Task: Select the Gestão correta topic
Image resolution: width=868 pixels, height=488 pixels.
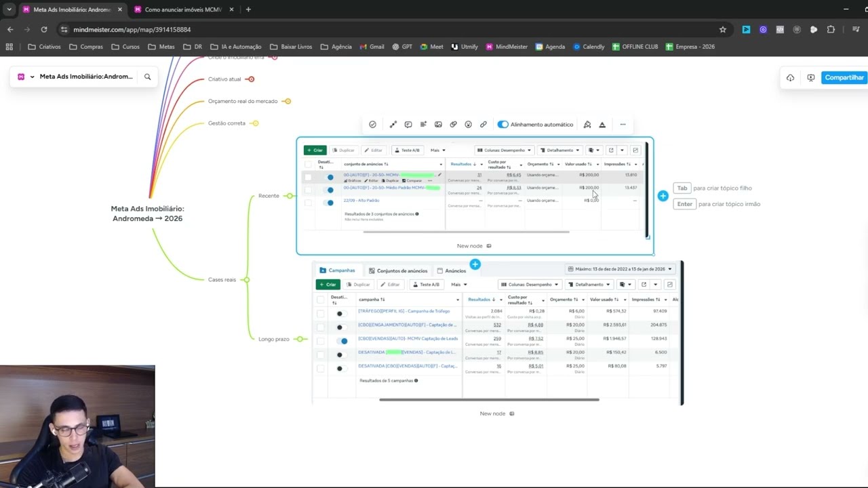Action: (226, 123)
